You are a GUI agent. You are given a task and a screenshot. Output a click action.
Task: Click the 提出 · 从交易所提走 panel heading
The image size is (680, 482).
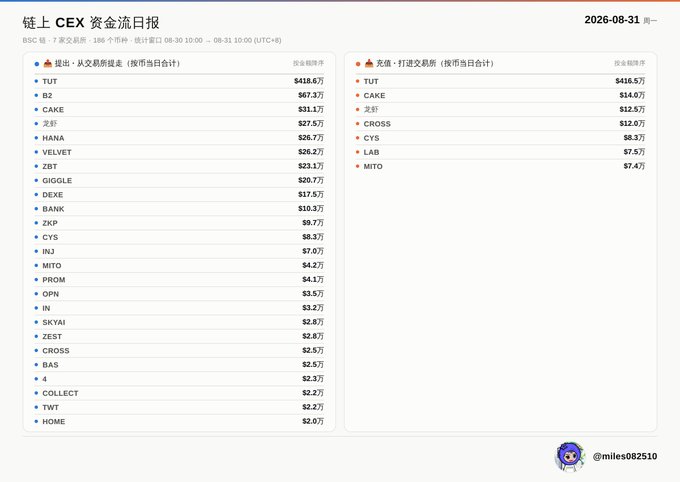117,63
